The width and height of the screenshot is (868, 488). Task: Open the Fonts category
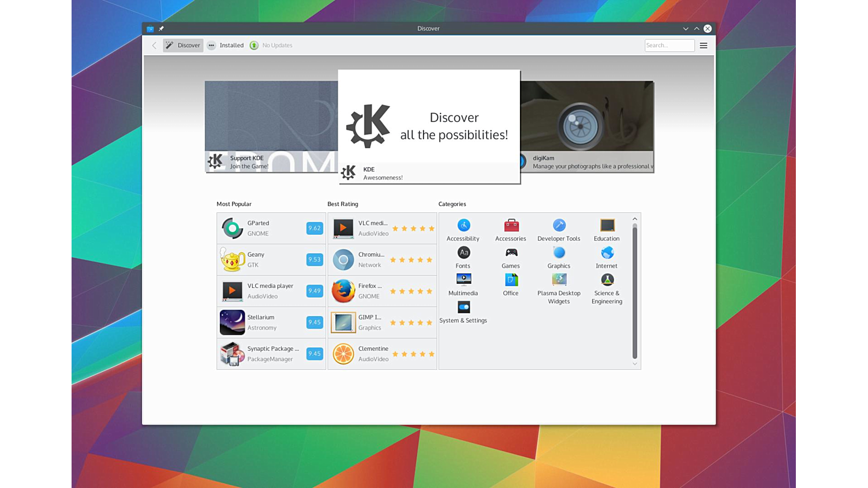pos(463,257)
